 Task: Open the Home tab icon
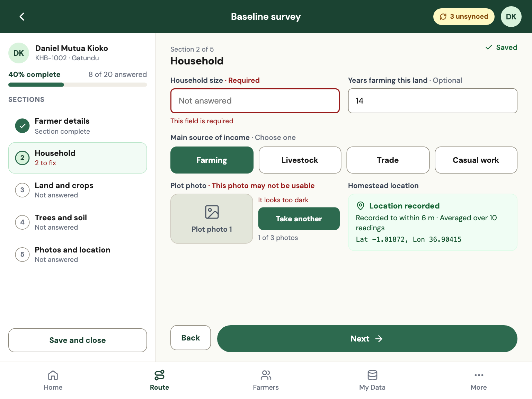click(53, 375)
